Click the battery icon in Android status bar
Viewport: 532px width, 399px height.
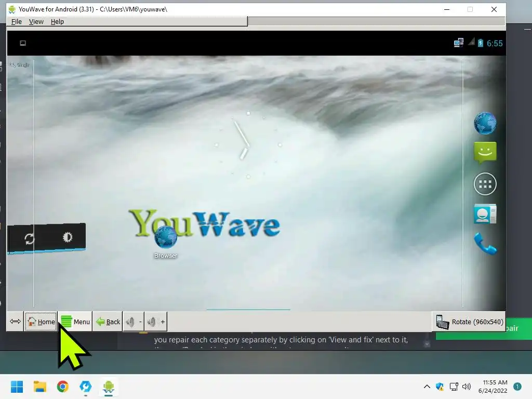click(481, 43)
